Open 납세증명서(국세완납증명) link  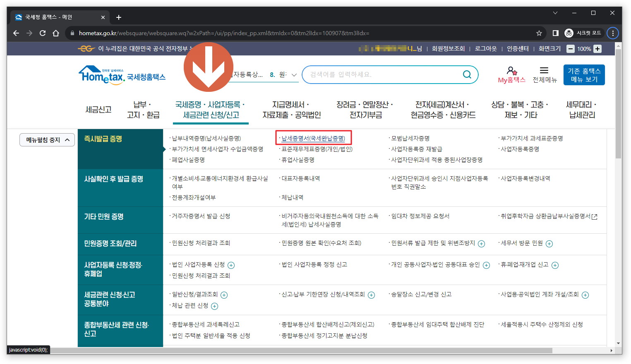pyautogui.click(x=313, y=139)
